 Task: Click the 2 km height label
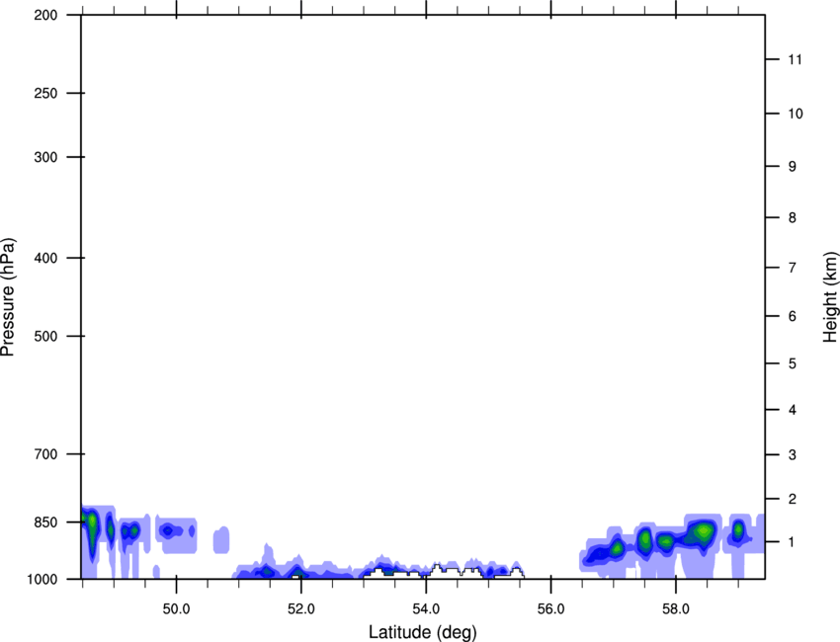click(793, 499)
